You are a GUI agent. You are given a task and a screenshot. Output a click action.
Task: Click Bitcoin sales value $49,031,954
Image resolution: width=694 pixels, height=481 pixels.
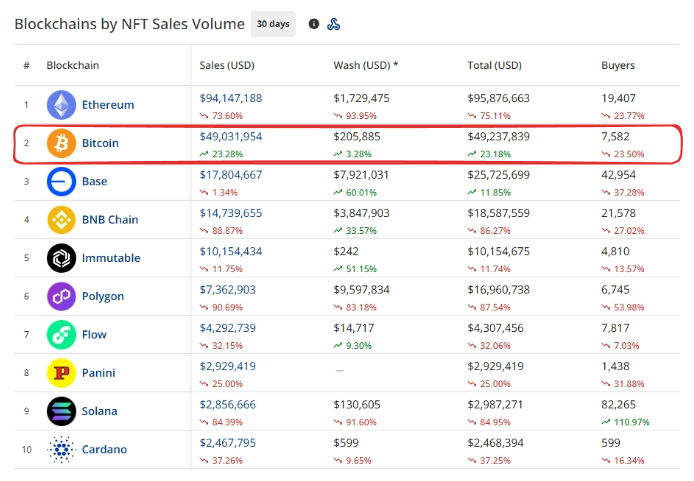pos(231,136)
